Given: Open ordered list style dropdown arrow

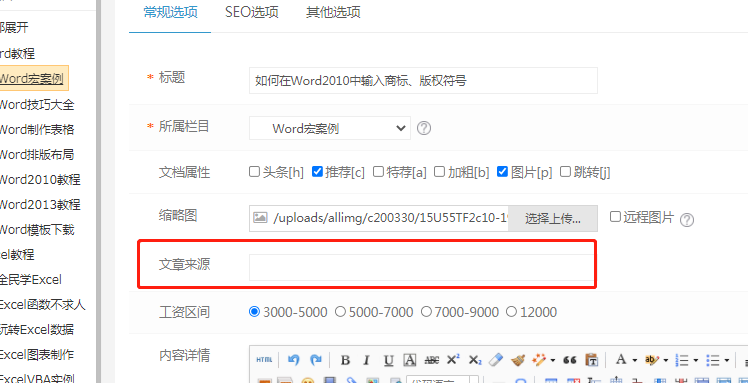Looking at the screenshot, I should coord(696,360).
